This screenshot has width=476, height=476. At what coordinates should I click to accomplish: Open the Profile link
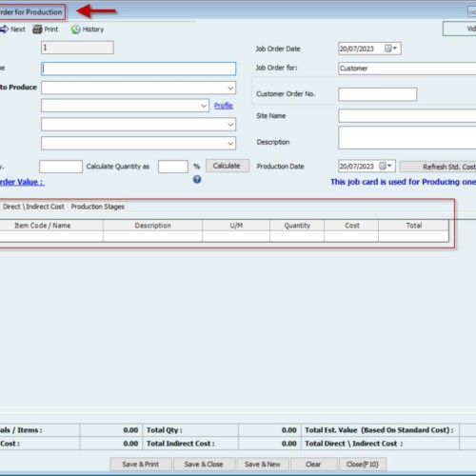[224, 106]
